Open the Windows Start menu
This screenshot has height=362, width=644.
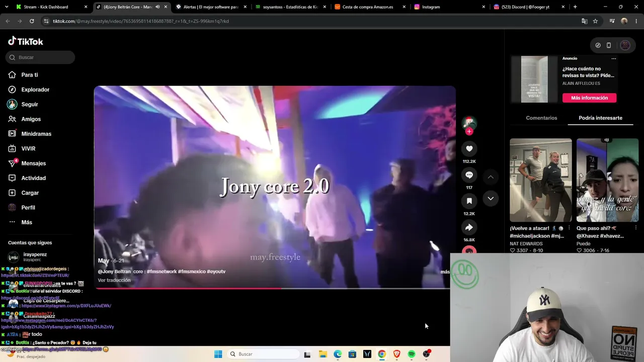218,354
